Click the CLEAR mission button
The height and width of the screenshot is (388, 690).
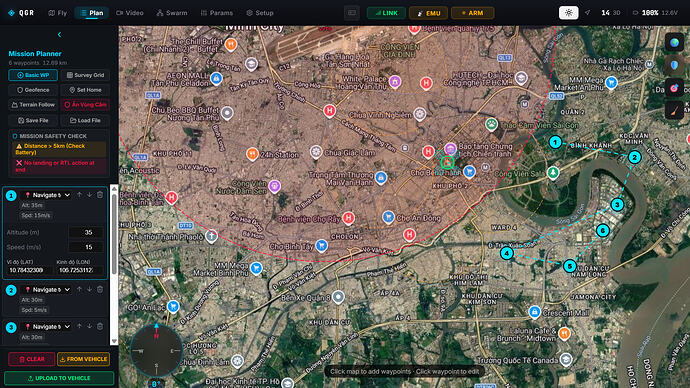click(x=32, y=359)
